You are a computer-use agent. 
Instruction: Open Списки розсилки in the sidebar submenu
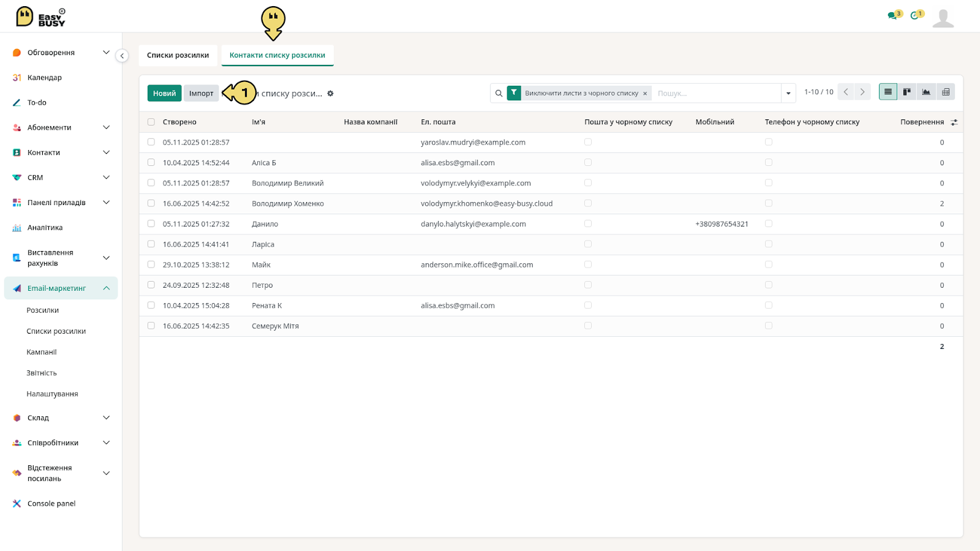point(56,331)
